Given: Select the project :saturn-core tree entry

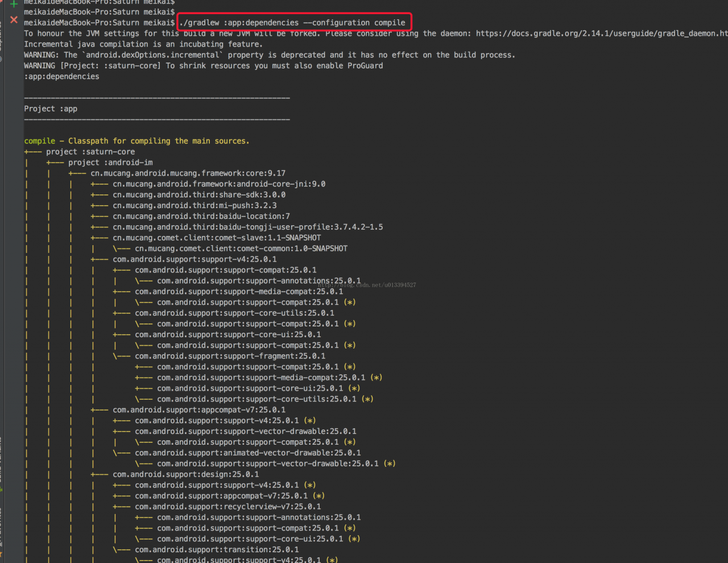Looking at the screenshot, I should click(x=90, y=152).
